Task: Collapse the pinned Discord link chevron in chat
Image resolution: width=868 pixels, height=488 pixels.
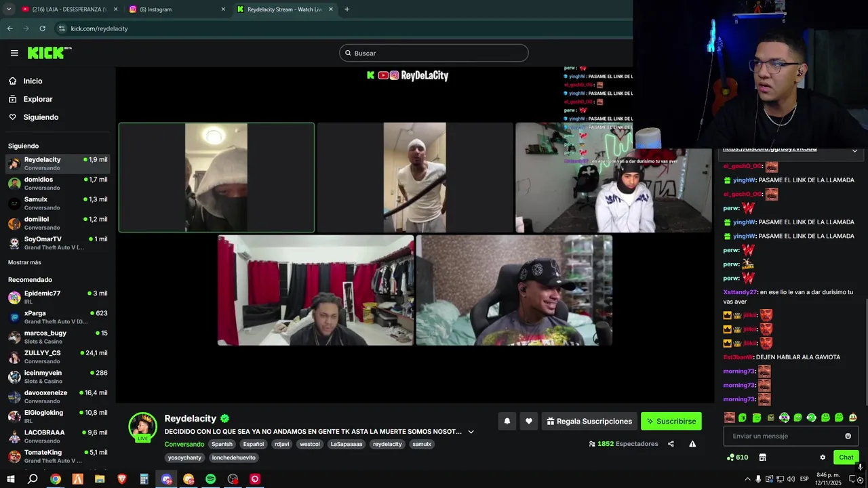Action: 854,150
